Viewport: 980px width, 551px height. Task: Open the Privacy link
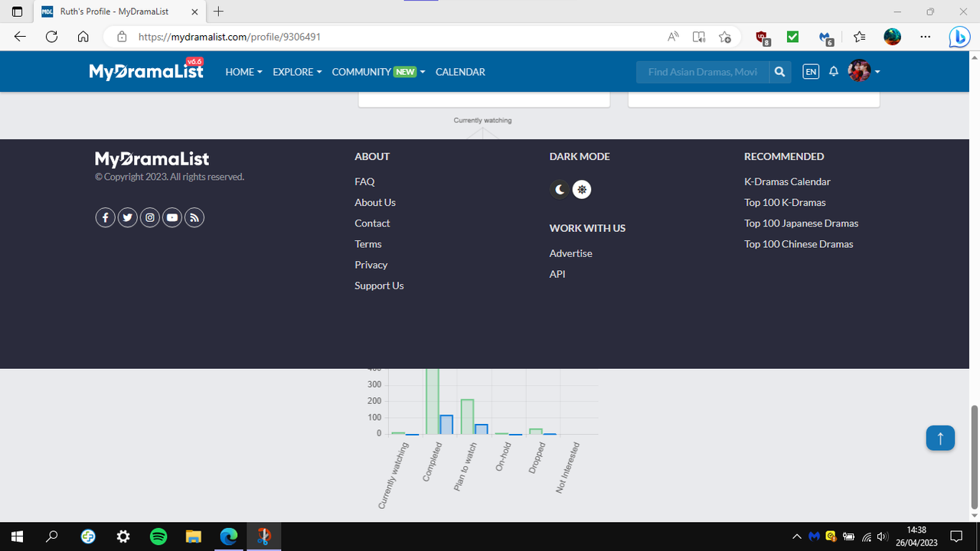click(x=371, y=264)
